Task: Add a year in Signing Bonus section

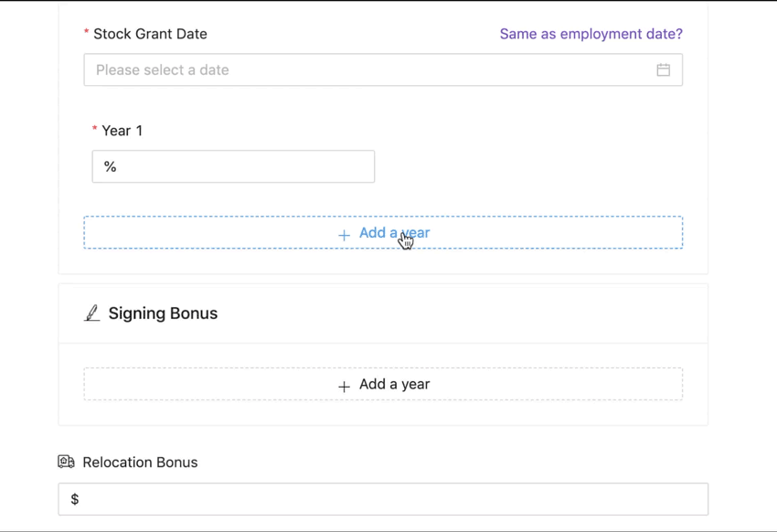Action: pos(383,385)
